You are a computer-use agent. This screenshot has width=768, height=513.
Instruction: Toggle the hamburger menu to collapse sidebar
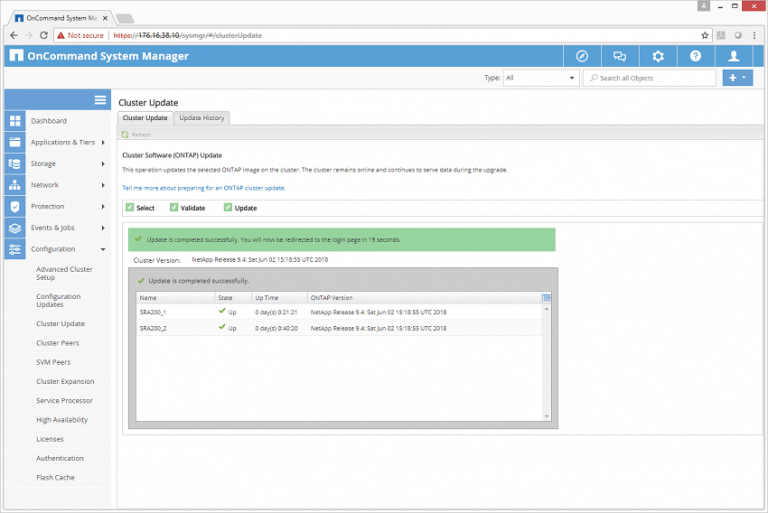pyautogui.click(x=100, y=100)
